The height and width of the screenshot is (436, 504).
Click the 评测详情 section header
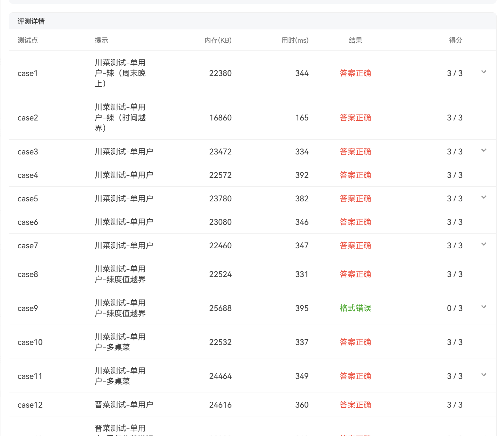[x=31, y=21]
